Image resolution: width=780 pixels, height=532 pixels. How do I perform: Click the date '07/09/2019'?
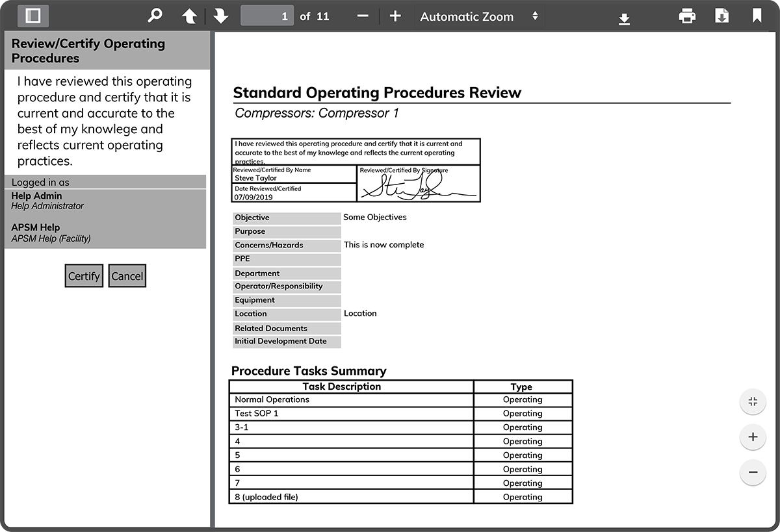pyautogui.click(x=253, y=197)
